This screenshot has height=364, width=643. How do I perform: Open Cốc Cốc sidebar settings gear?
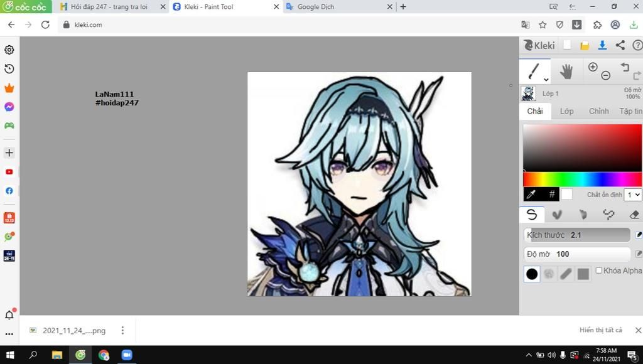coord(9,50)
